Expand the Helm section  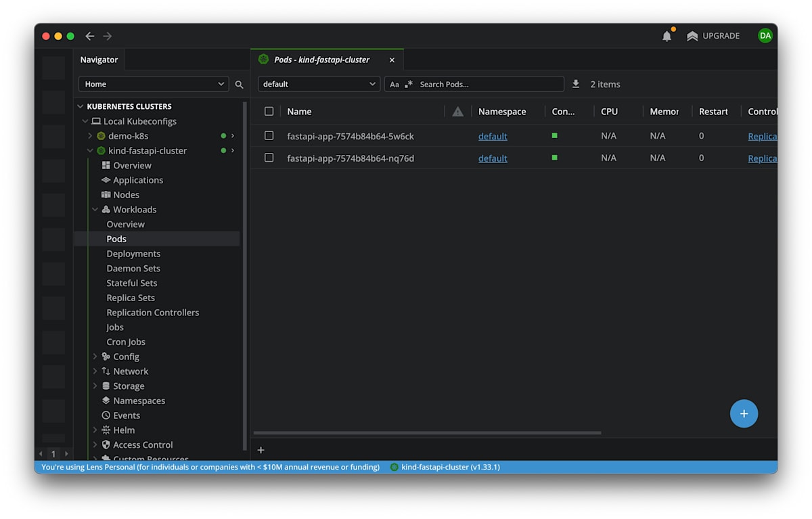95,430
